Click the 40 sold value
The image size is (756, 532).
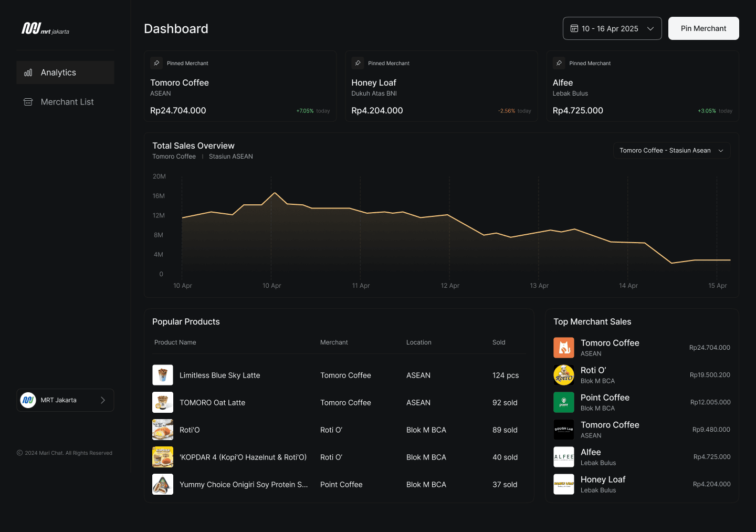click(x=505, y=457)
